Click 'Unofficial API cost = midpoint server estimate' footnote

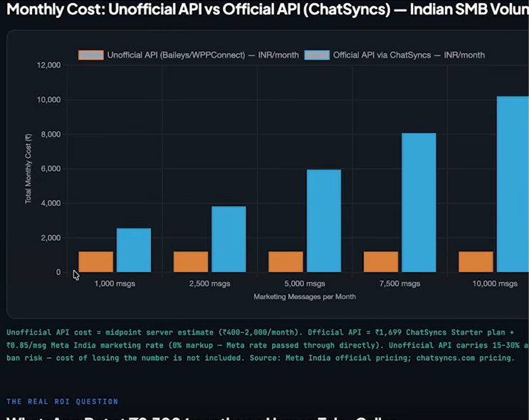(110, 332)
